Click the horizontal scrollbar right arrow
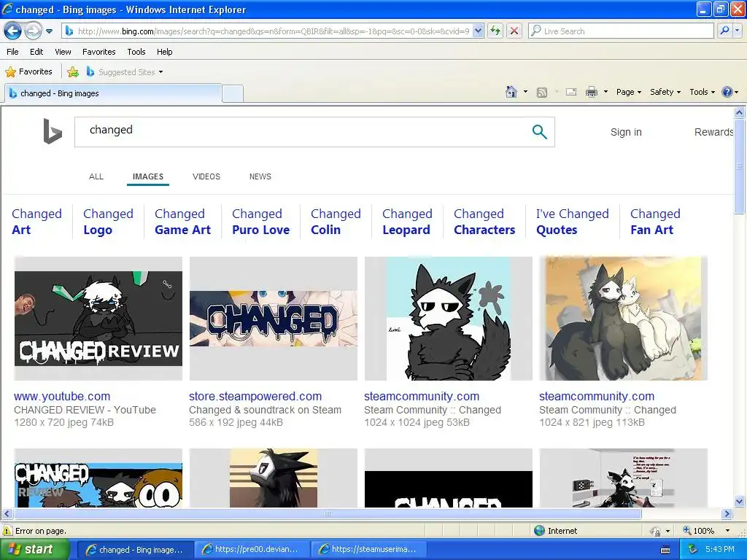Screen dimensions: 747x560 727,514
